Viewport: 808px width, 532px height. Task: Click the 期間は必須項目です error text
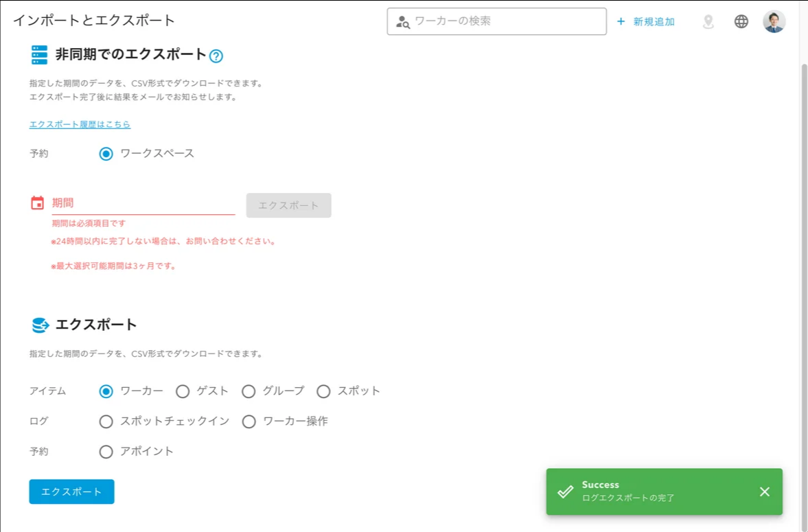pos(89,223)
